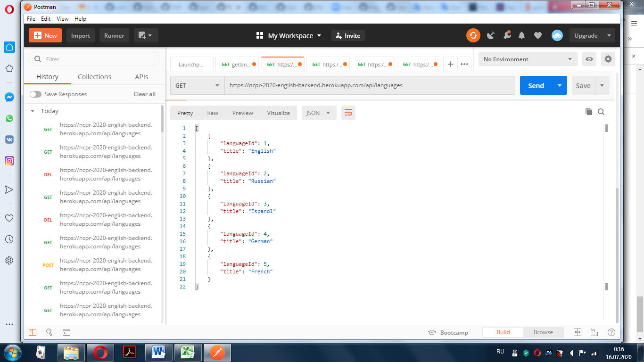
Task: Click the heart favorites icon
Action: (537, 35)
